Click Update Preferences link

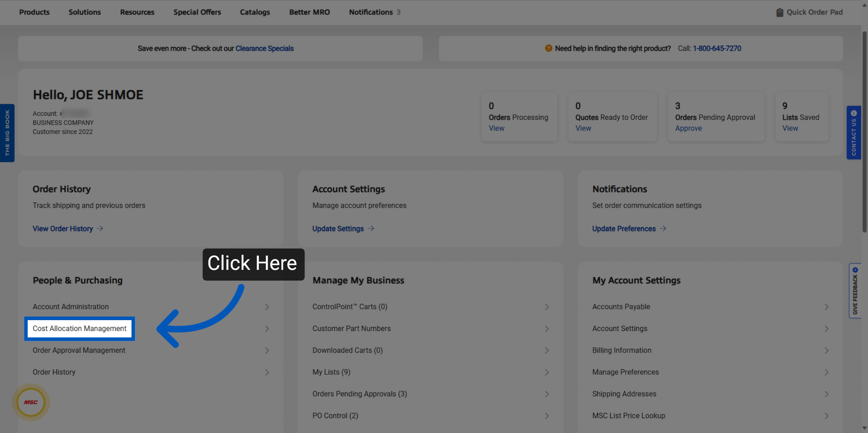coord(624,229)
